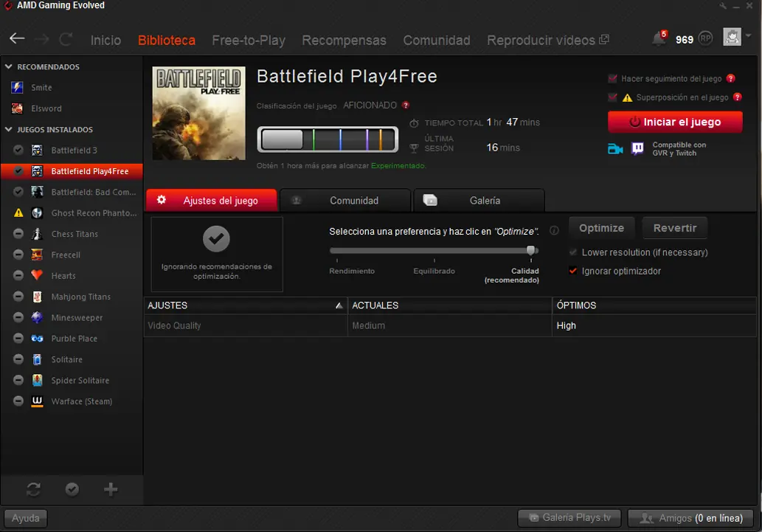Click the Twitch icon

click(637, 148)
